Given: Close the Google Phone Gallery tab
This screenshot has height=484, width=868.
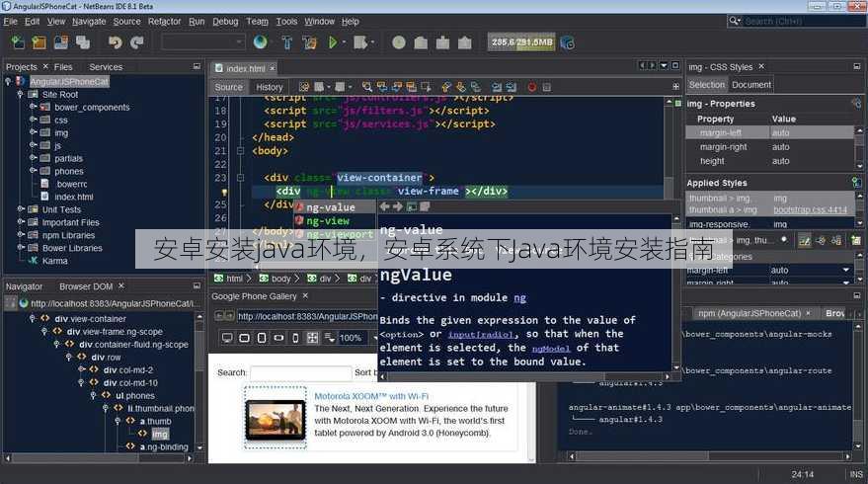Looking at the screenshot, I should tap(305, 296).
